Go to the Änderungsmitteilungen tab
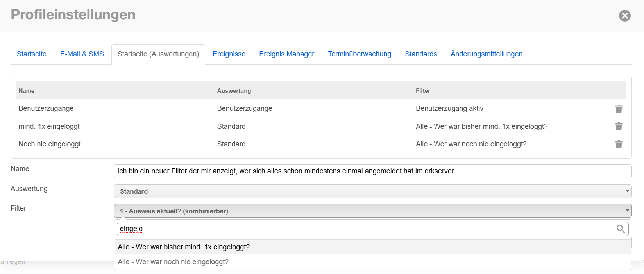This screenshot has height=274, width=644. coord(486,54)
